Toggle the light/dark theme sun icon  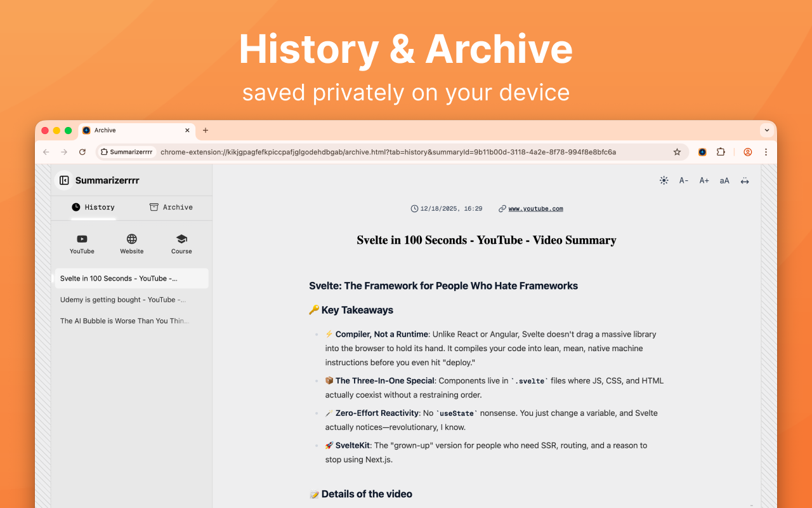pyautogui.click(x=664, y=180)
